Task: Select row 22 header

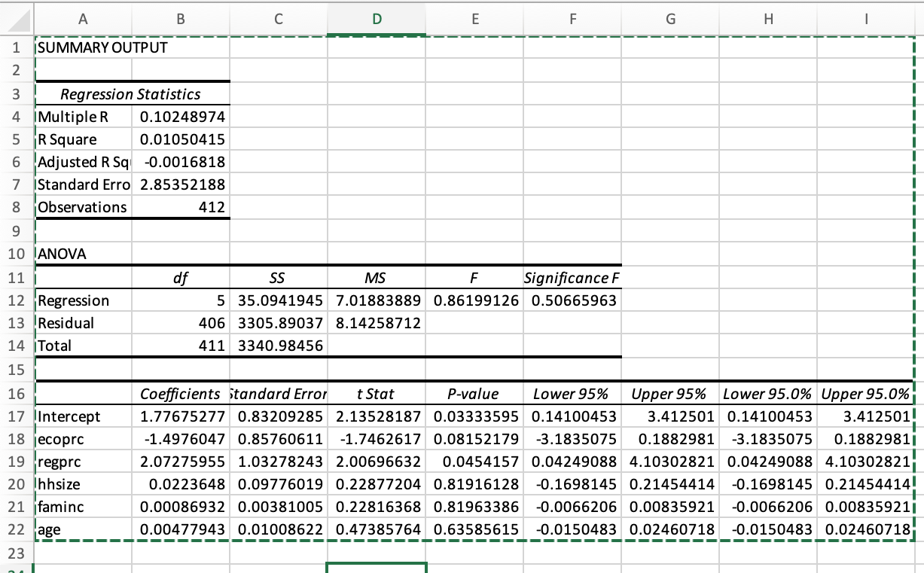Action: tap(17, 529)
